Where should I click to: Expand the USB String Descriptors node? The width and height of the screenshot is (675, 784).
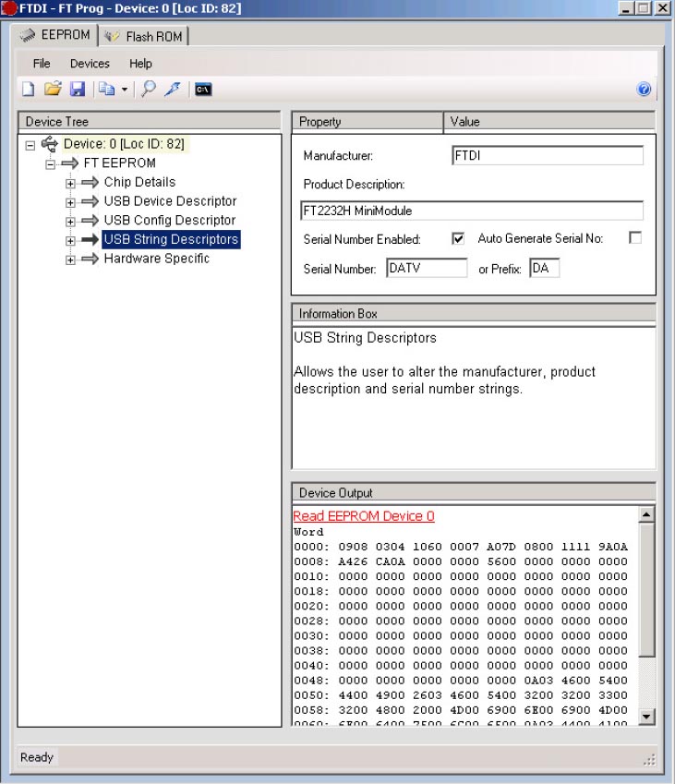[x=70, y=240]
